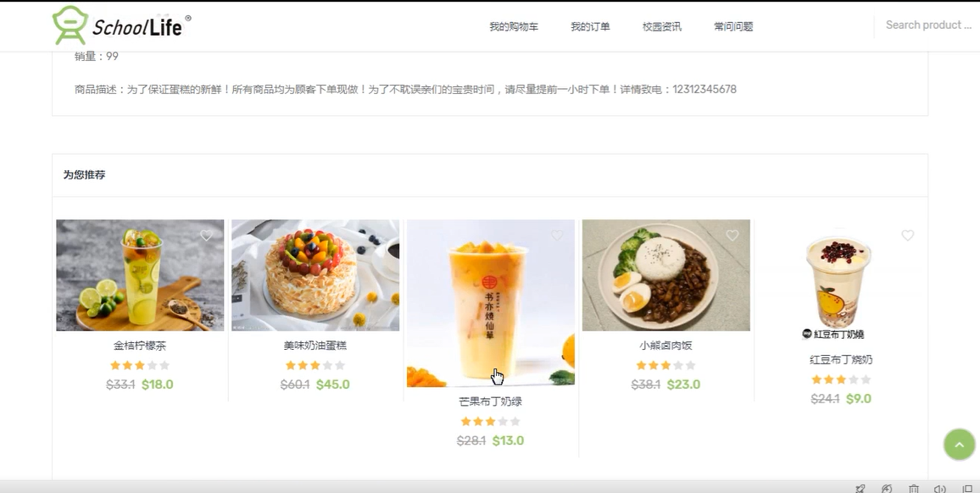This screenshot has width=980, height=493.
Task: Toggle heart on 芒果布丁奶绿 image
Action: coord(557,235)
